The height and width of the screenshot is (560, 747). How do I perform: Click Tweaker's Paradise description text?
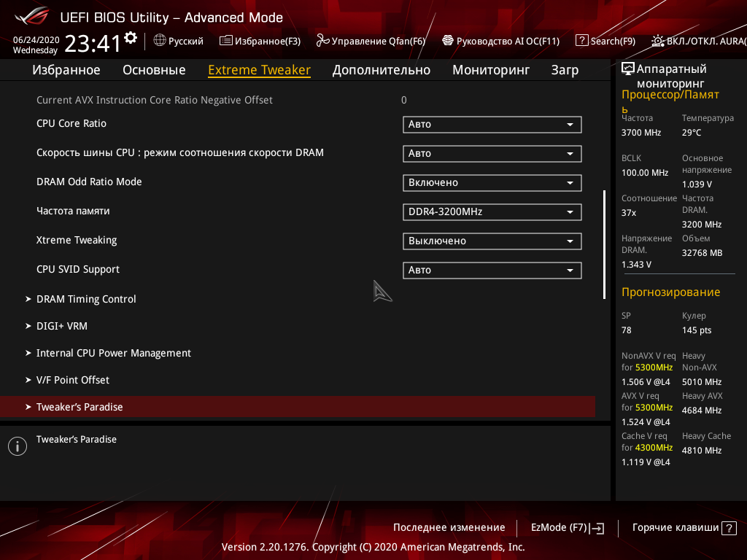[x=76, y=440]
